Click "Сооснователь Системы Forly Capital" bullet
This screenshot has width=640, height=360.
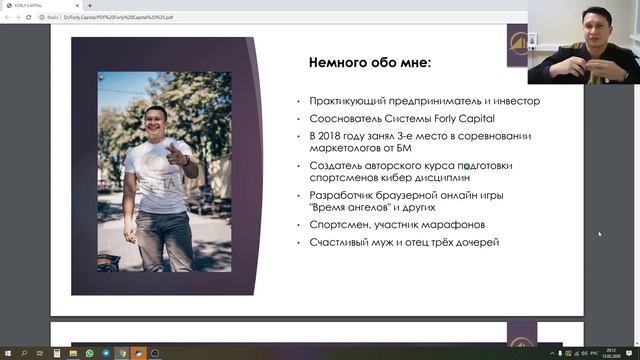click(402, 118)
